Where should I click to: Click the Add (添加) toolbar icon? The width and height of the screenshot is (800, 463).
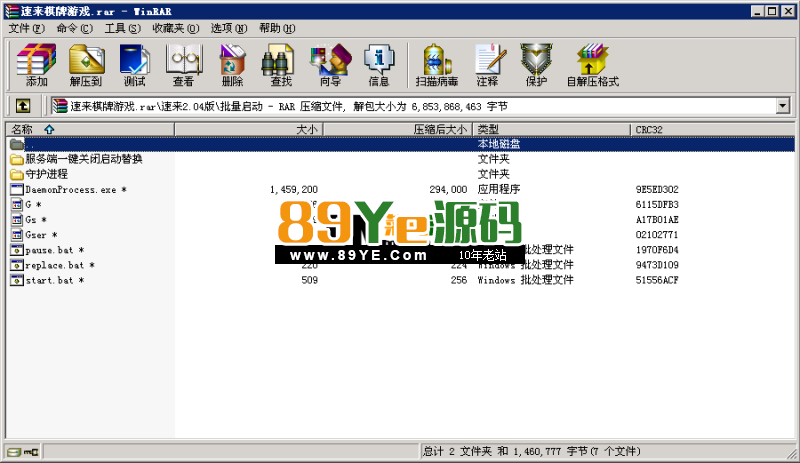tap(36, 65)
